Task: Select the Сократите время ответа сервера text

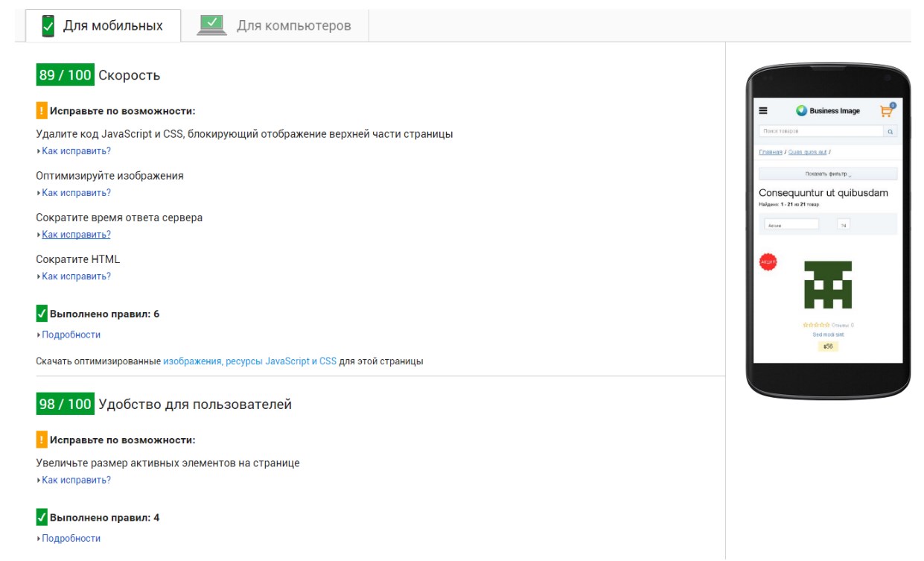Action: click(119, 218)
